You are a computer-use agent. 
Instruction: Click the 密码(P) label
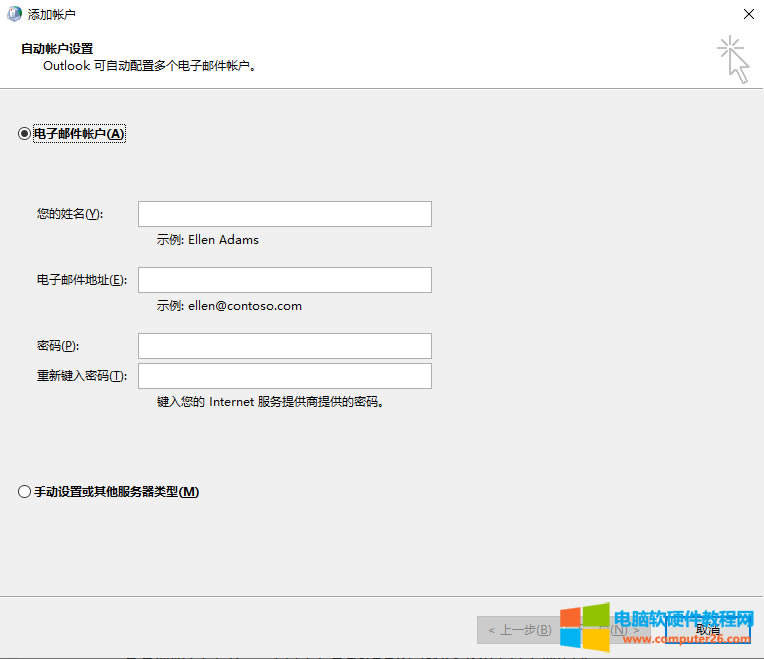tap(58, 346)
